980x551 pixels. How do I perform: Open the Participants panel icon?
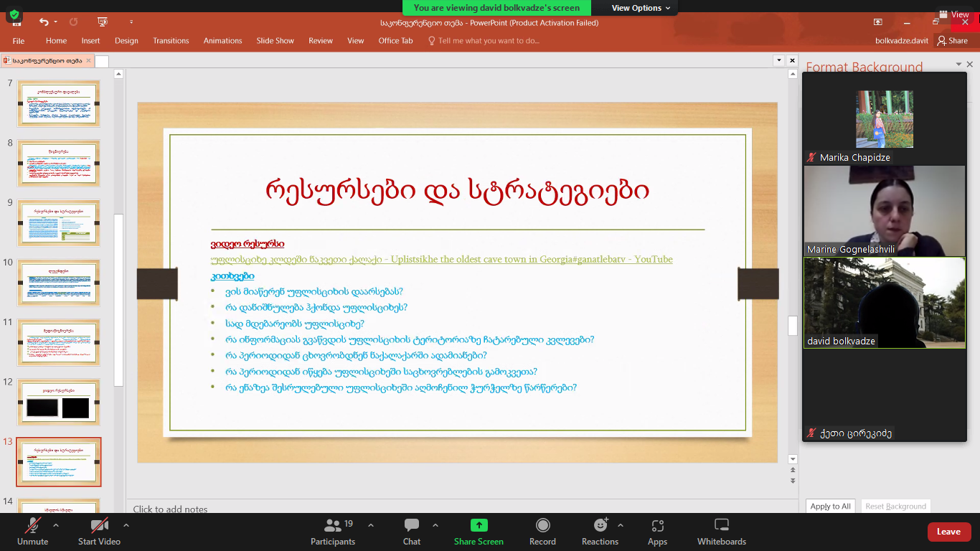tap(333, 526)
